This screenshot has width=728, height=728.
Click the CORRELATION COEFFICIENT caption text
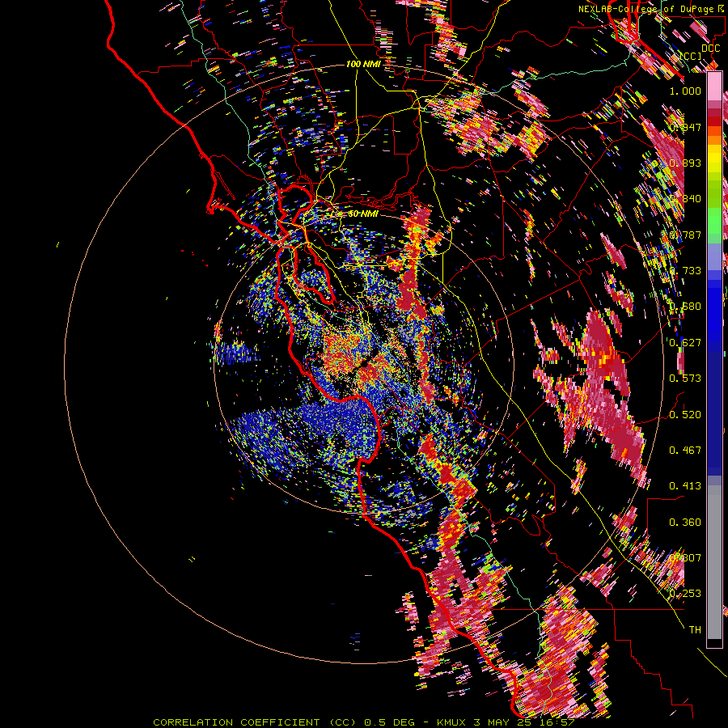pyautogui.click(x=236, y=722)
